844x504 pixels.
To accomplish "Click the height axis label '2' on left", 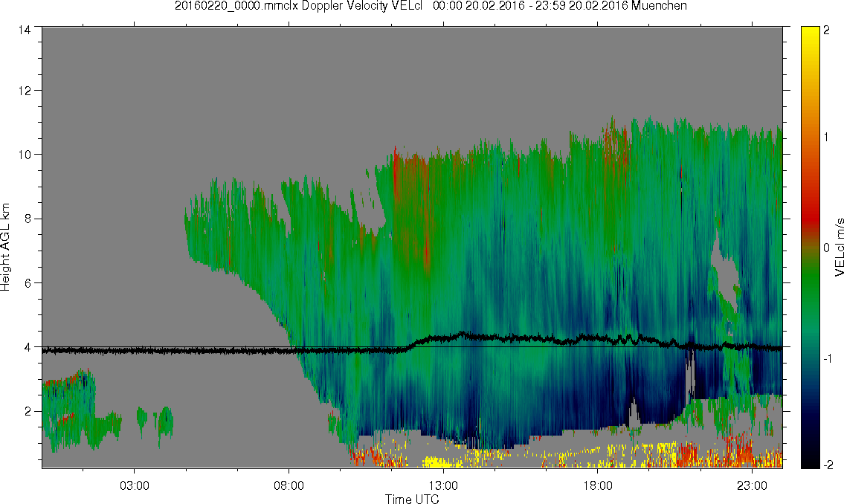I will [x=28, y=412].
